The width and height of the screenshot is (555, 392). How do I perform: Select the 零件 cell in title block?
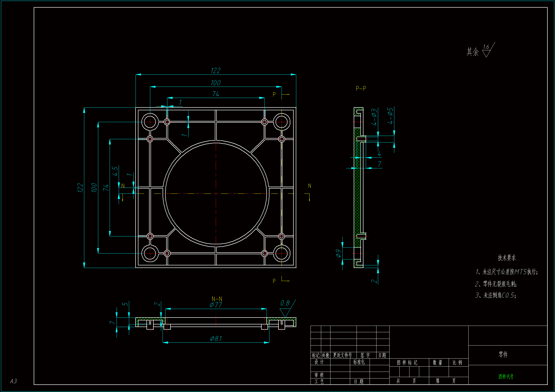[503, 355]
